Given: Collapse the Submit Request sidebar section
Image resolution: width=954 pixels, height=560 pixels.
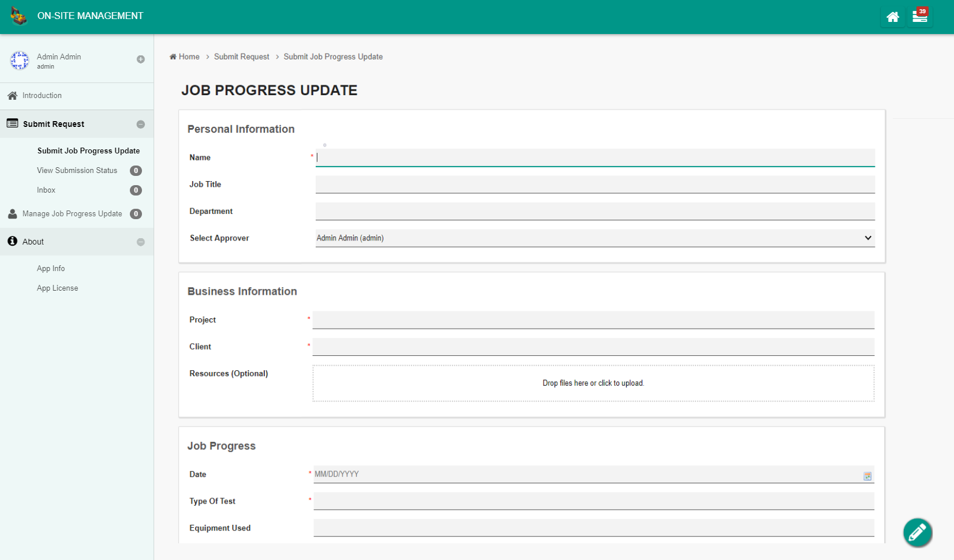Looking at the screenshot, I should click(141, 123).
